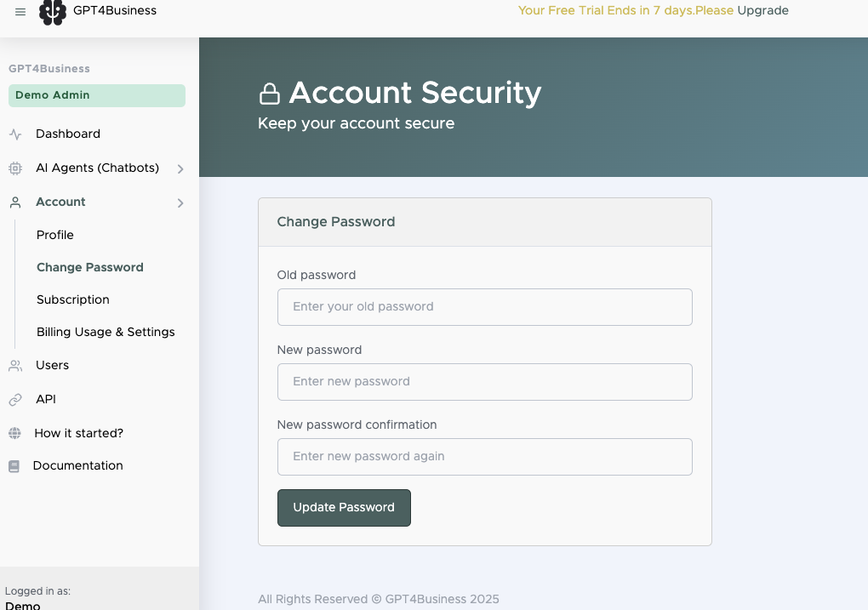
Task: Click the Demo Admin badge
Action: pyautogui.click(x=97, y=95)
